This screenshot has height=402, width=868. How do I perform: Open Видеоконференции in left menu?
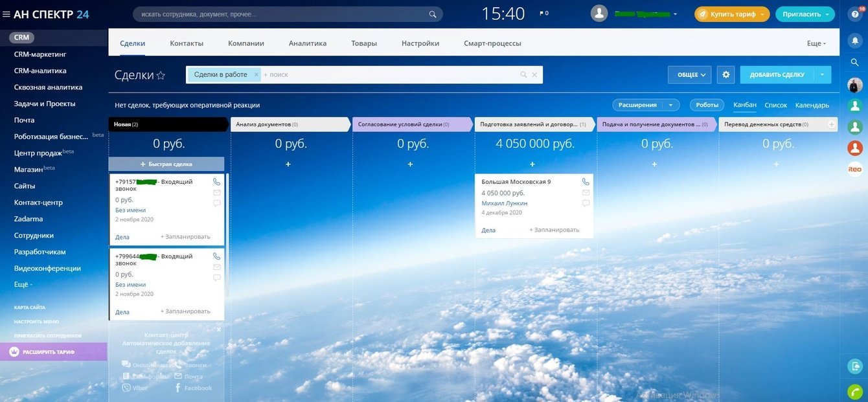click(47, 268)
